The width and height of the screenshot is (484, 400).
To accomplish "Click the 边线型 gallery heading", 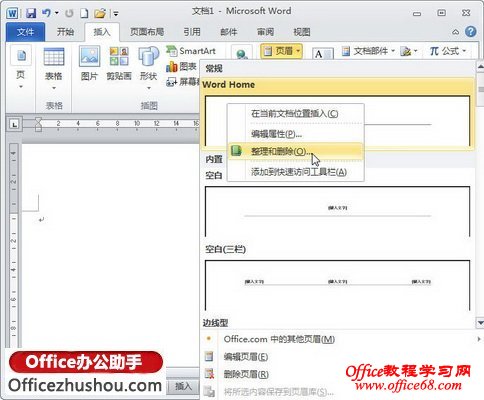I will (x=215, y=322).
